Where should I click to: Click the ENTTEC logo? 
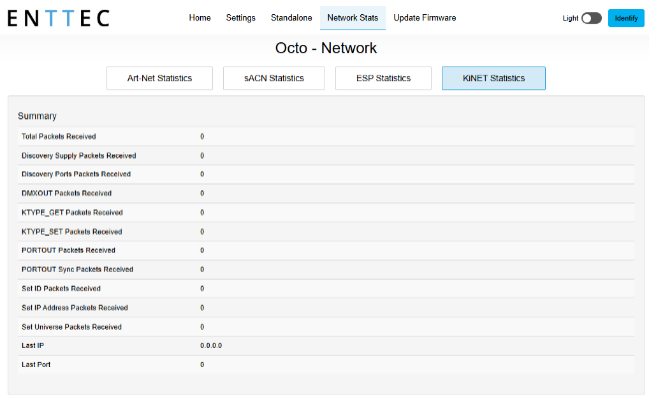click(58, 18)
